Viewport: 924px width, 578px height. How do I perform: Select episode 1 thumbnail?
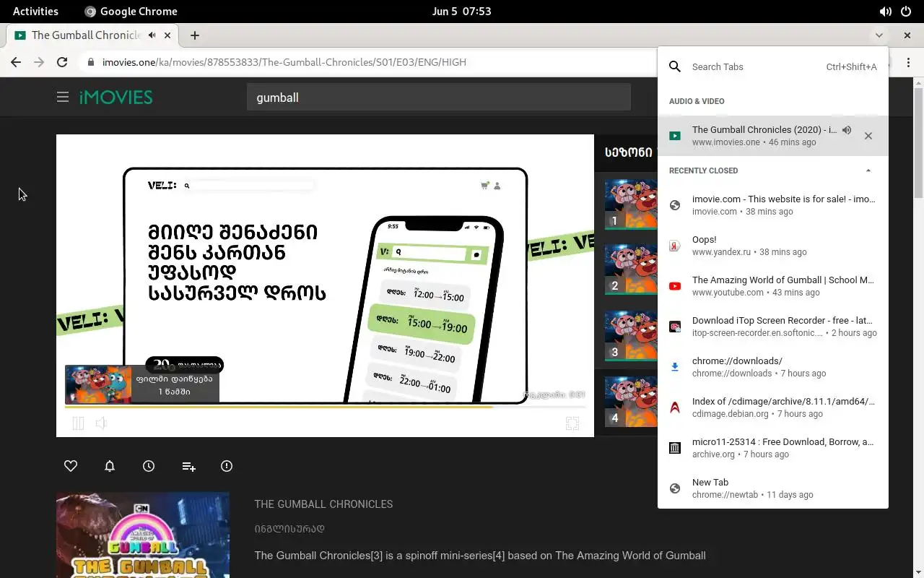(631, 204)
